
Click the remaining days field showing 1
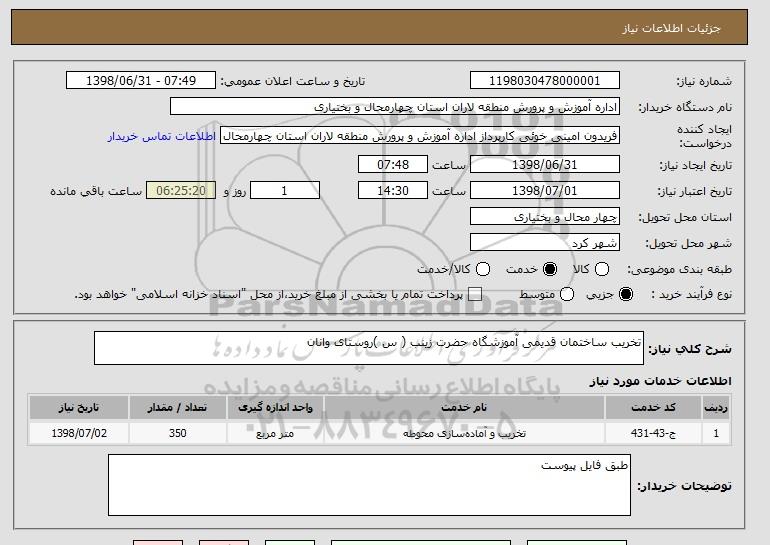click(285, 191)
